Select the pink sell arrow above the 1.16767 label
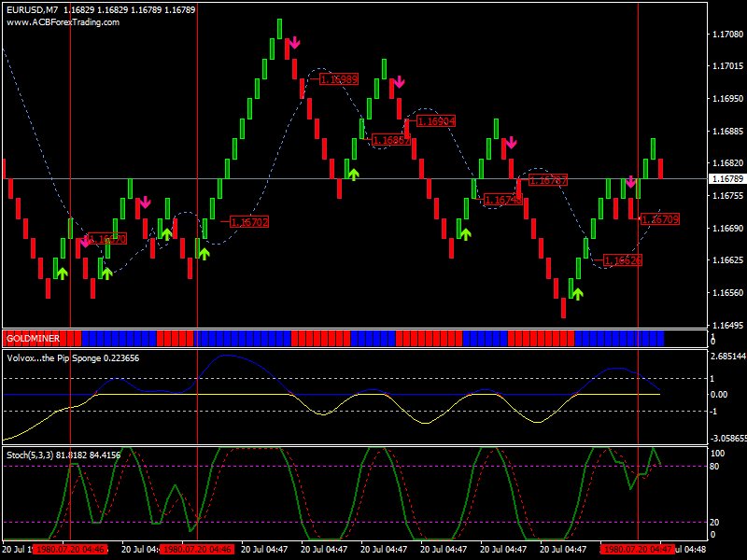Image resolution: width=747 pixels, height=560 pixels. (x=510, y=143)
